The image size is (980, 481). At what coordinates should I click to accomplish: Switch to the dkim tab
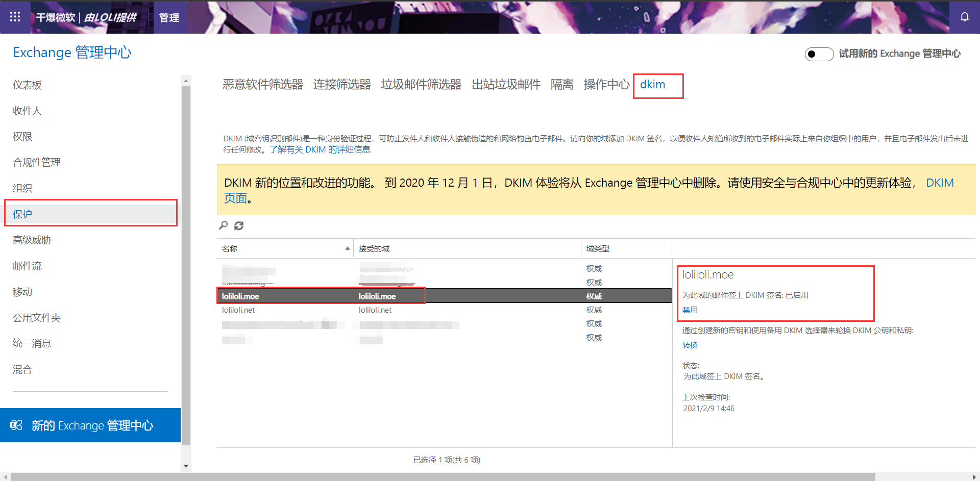point(652,85)
